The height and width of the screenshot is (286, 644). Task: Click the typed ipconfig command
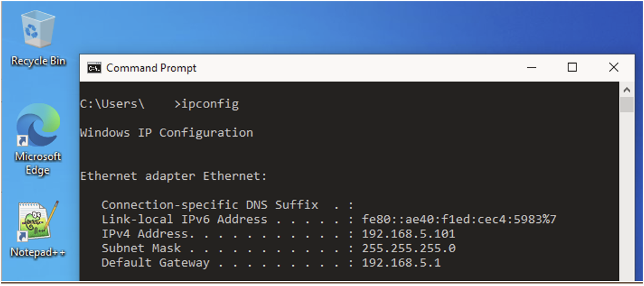point(210,104)
